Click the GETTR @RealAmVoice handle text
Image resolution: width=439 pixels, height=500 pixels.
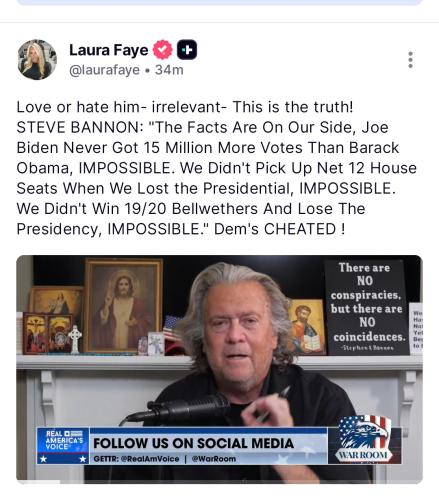pyautogui.click(x=136, y=459)
